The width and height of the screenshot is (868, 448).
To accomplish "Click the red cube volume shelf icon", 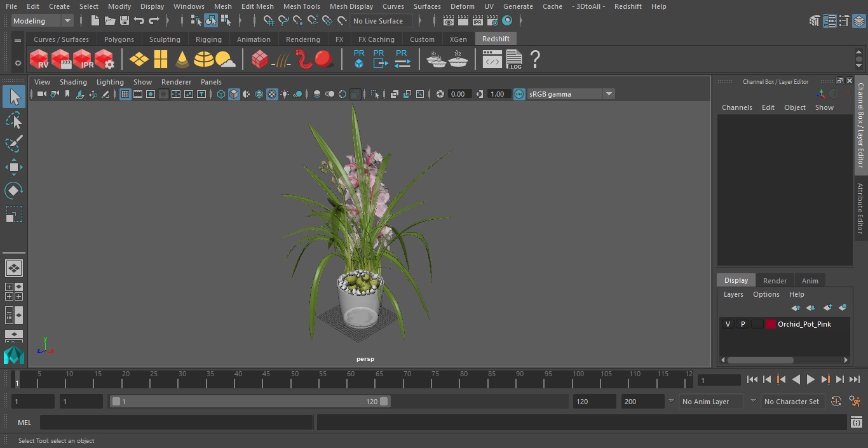I will pos(259,60).
